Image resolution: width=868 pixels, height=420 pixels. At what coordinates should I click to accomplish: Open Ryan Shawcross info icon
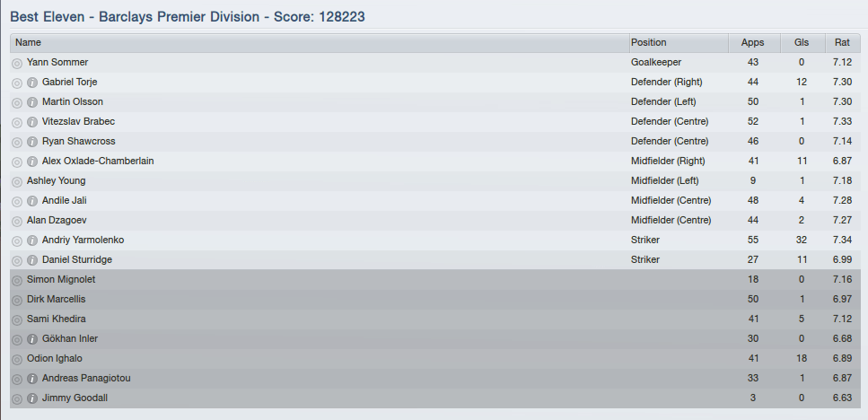click(x=32, y=142)
